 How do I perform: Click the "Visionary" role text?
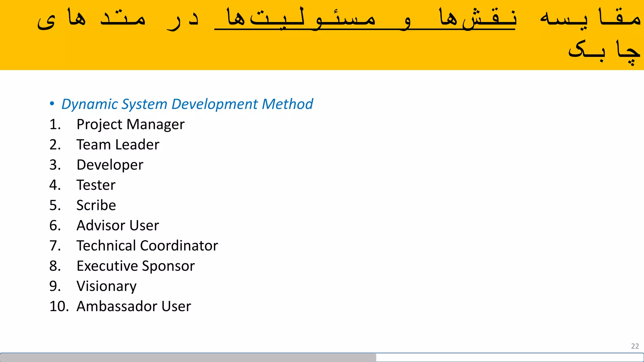point(106,286)
